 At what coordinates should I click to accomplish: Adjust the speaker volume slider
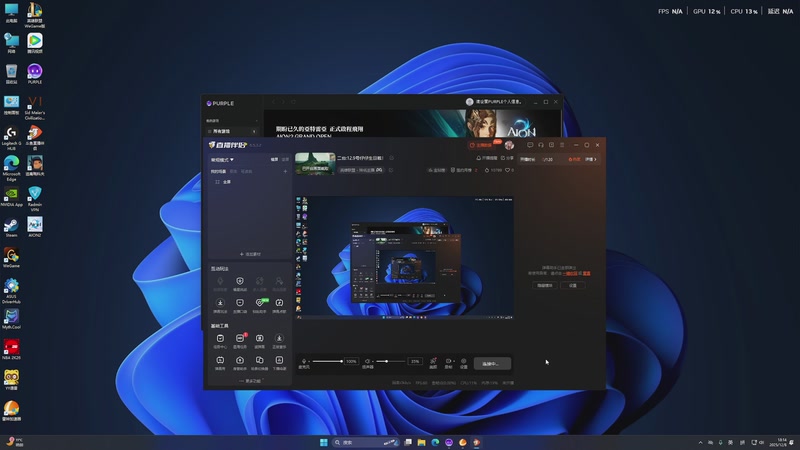[x=390, y=361]
